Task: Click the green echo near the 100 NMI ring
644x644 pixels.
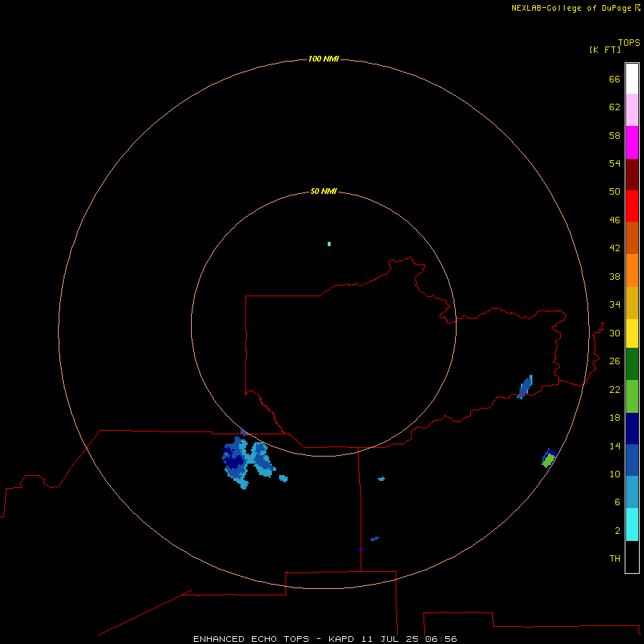Action: 548,460
